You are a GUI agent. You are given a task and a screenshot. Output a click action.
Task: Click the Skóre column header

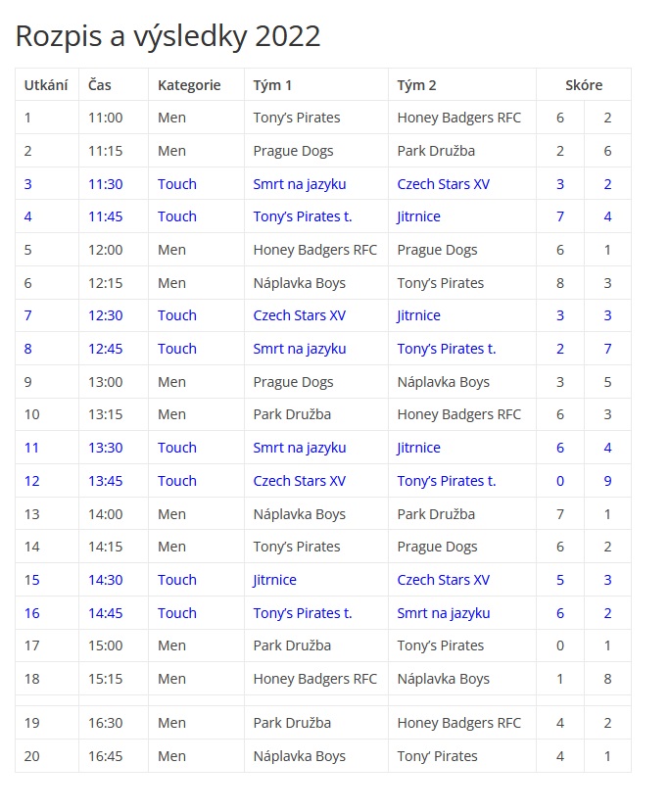tap(583, 85)
